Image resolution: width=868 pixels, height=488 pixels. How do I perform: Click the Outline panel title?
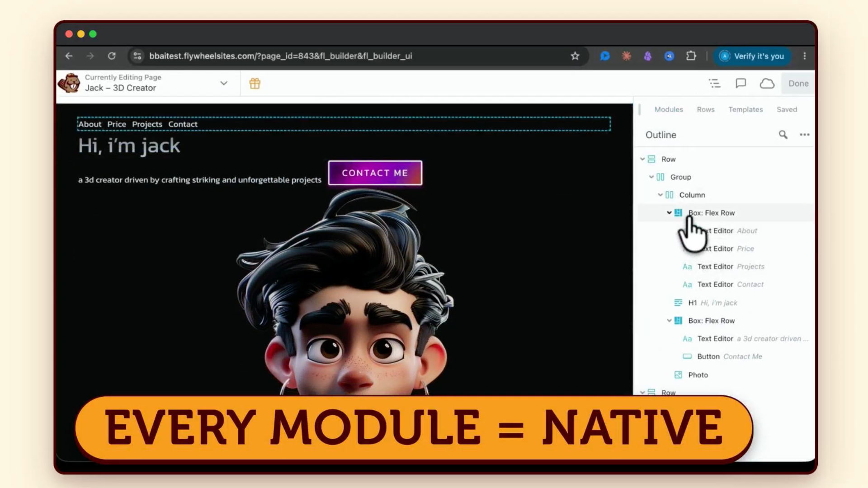point(661,135)
